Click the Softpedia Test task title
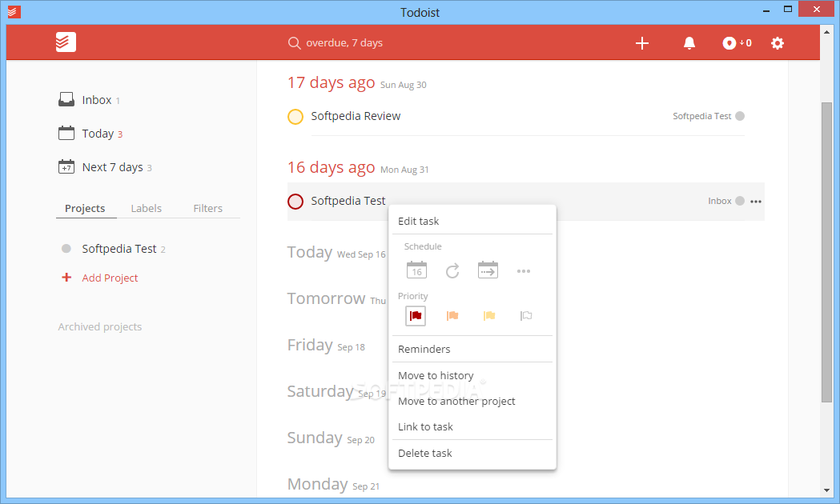This screenshot has width=840, height=504. tap(348, 201)
